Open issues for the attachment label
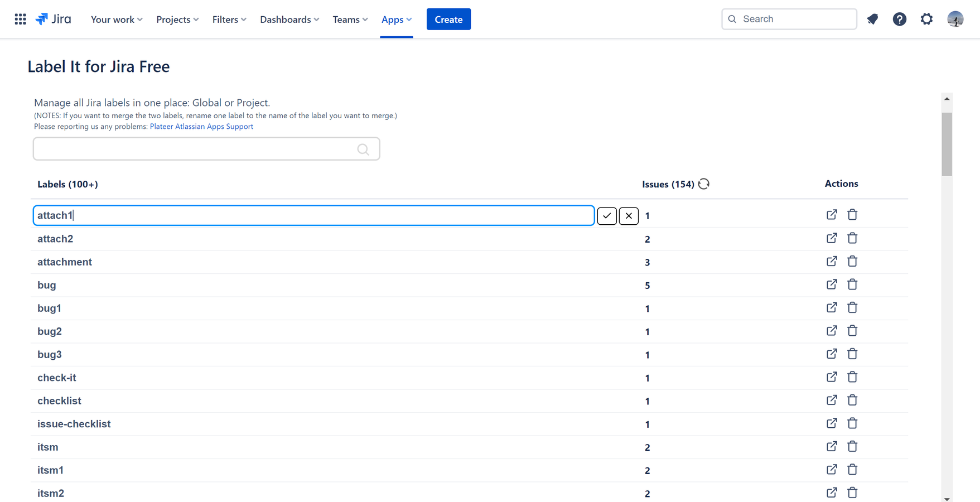Image resolution: width=980 pixels, height=502 pixels. [832, 261]
